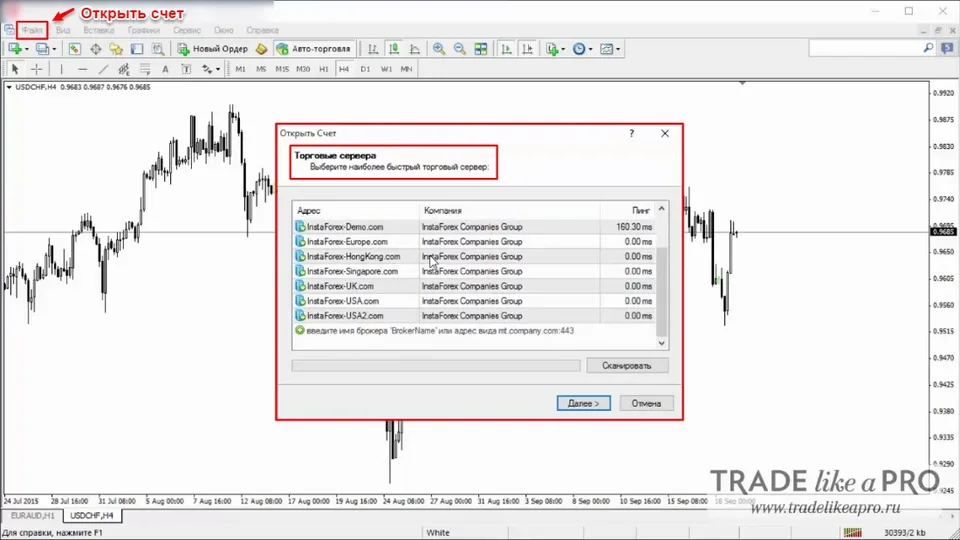960x540 pixels.
Task: Open the Market Watch panel icon
Action: coord(75,49)
